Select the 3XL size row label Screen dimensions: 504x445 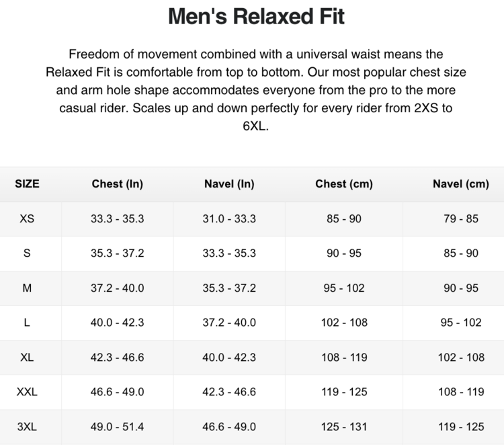(27, 426)
